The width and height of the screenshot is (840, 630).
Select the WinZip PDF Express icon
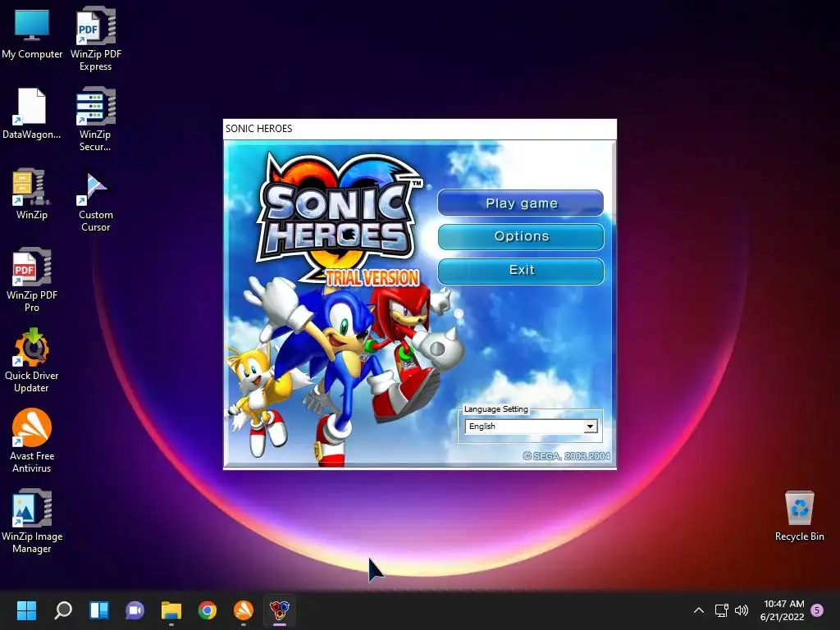(96, 39)
